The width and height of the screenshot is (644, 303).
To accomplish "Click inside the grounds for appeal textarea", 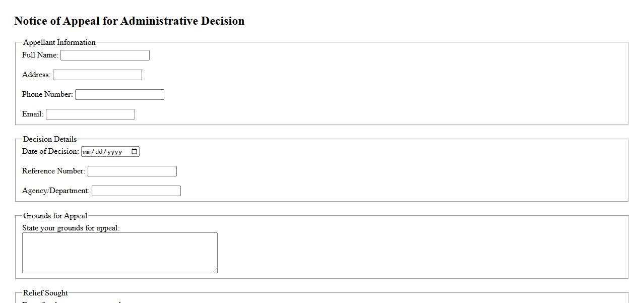I will point(119,253).
